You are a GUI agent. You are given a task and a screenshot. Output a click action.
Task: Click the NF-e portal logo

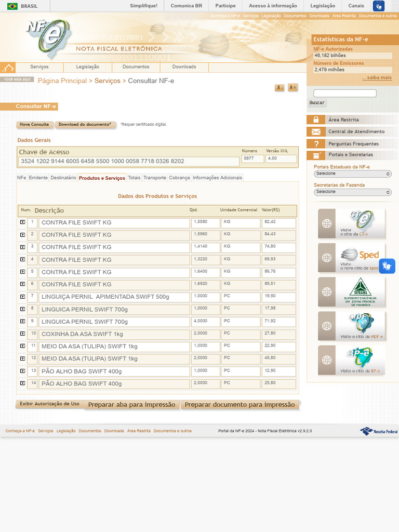pos(49,38)
